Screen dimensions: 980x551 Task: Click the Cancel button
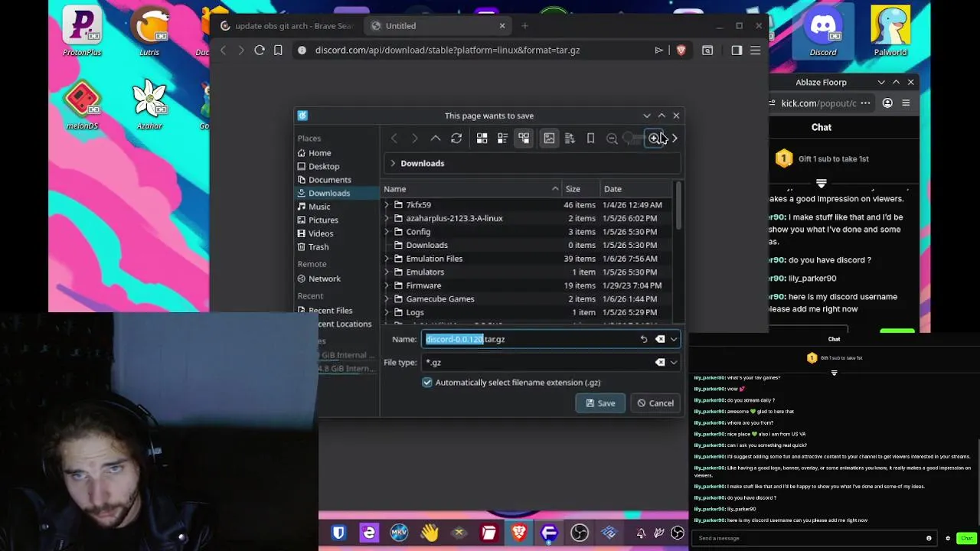pos(655,403)
